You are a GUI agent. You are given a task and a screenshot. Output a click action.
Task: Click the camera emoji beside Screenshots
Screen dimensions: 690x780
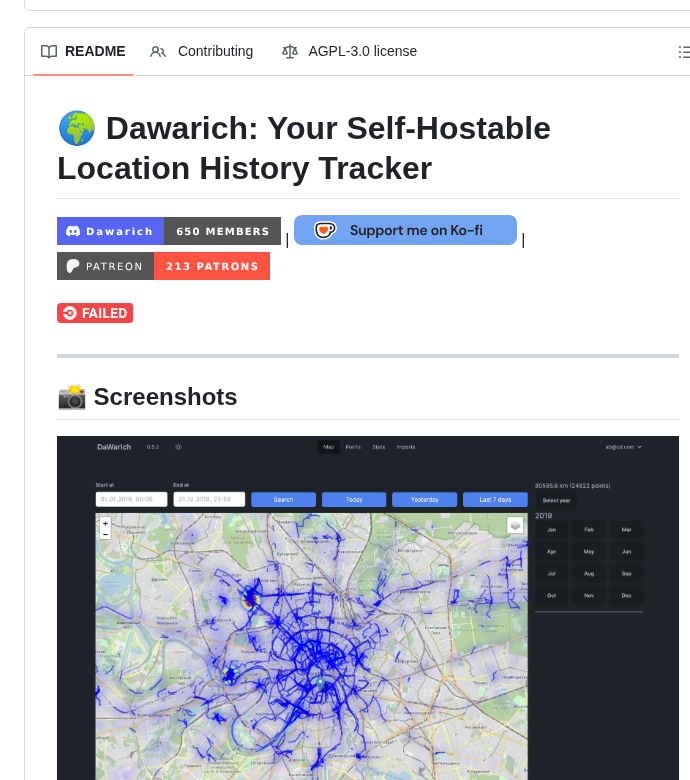[x=72, y=397]
